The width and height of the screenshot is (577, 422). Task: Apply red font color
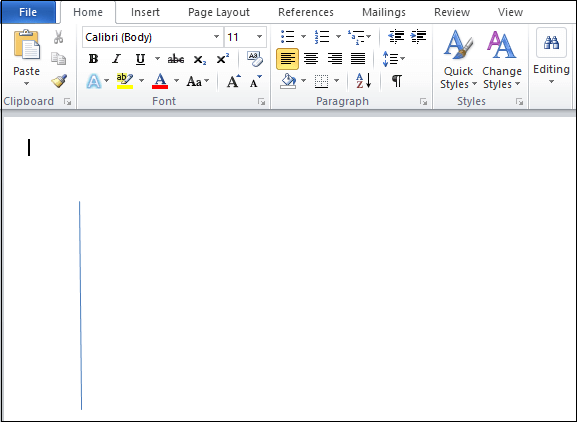click(x=160, y=81)
